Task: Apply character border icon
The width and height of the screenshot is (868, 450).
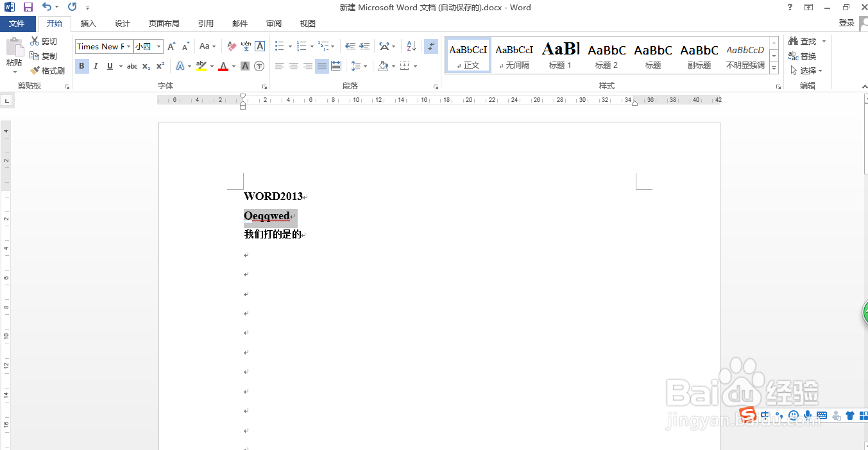Action: (x=260, y=46)
